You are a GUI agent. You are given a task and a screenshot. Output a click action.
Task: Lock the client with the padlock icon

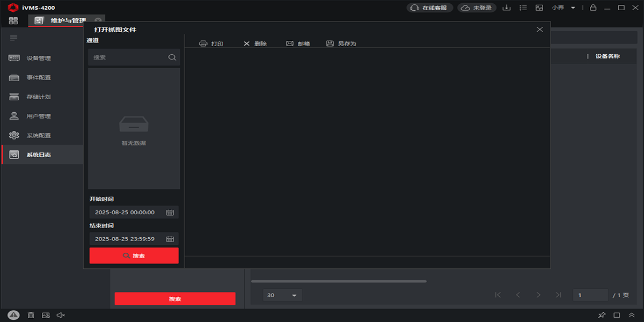pyautogui.click(x=593, y=8)
